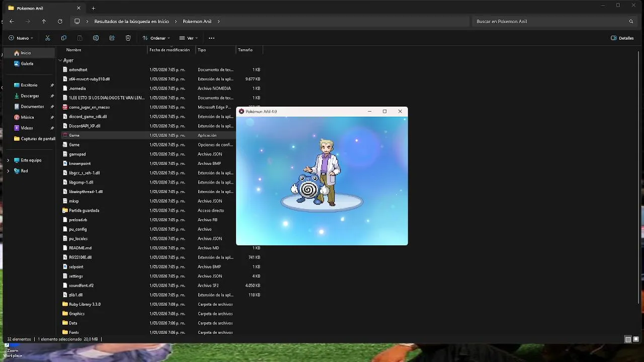Unpin Música using its pin icon
Viewport: 644px width, 362px height.
pos(52,117)
